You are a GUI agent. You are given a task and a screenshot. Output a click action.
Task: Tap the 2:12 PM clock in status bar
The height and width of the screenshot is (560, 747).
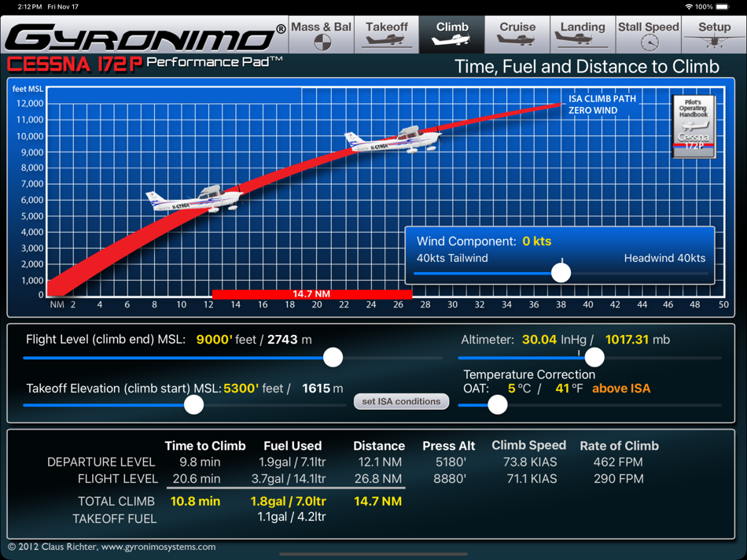(x=30, y=6)
